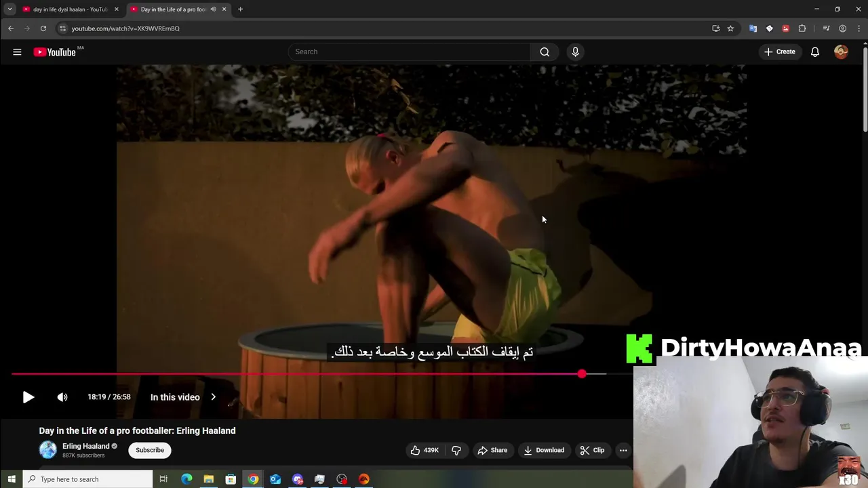Open the account avatar menu
Image resolution: width=868 pixels, height=488 pixels.
pyautogui.click(x=841, y=52)
